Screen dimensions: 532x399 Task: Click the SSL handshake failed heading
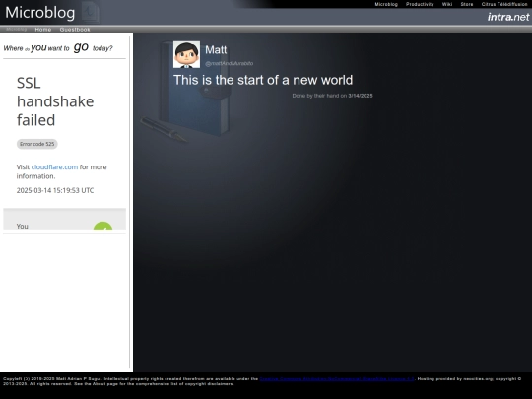coord(55,101)
